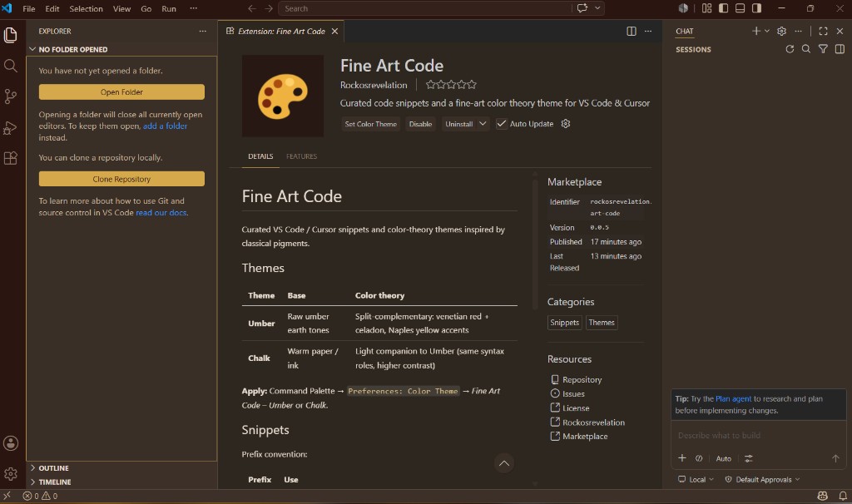The width and height of the screenshot is (852, 504).
Task: Click the Open Folder button
Action: [x=121, y=91]
